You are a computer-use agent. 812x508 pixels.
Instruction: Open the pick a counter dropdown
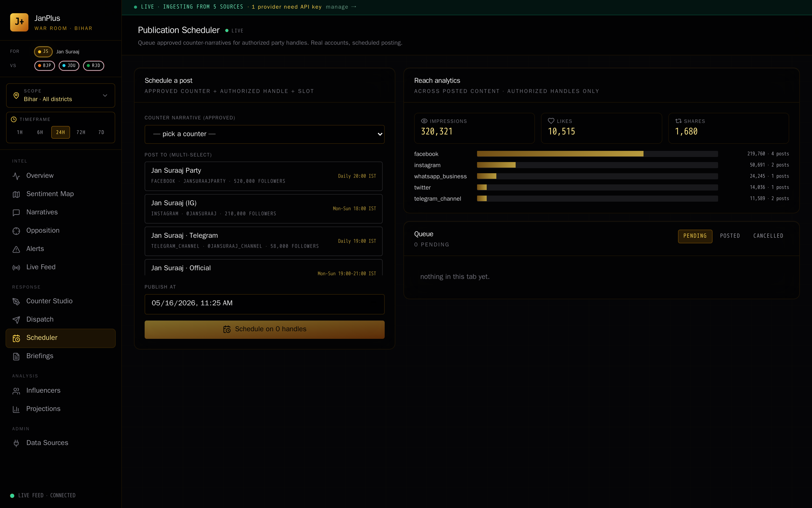(264, 134)
